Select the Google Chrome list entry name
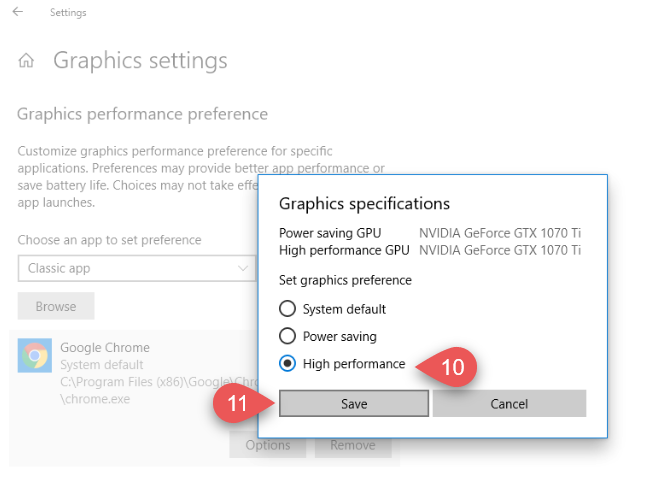The height and width of the screenshot is (481, 646). pos(105,348)
